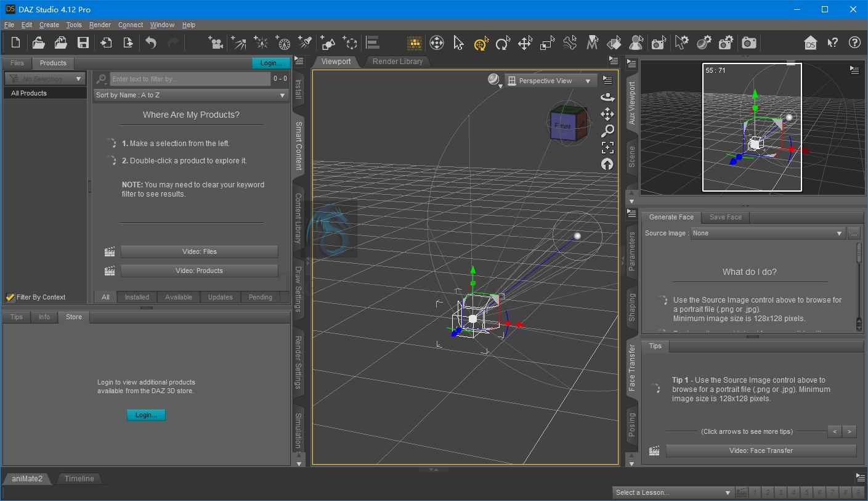Toggle Filter By Context checkbox
Screen dimensions: 868x501
pyautogui.click(x=10, y=297)
